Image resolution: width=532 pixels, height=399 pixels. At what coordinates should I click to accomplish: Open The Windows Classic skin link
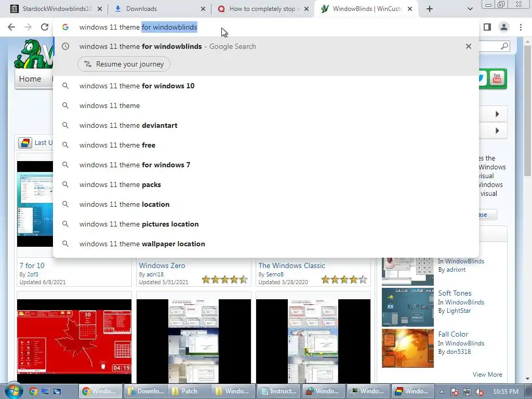click(291, 265)
